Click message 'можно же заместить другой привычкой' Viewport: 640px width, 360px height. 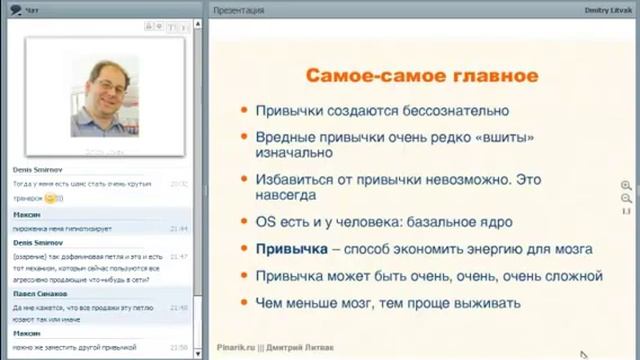[x=74, y=347]
